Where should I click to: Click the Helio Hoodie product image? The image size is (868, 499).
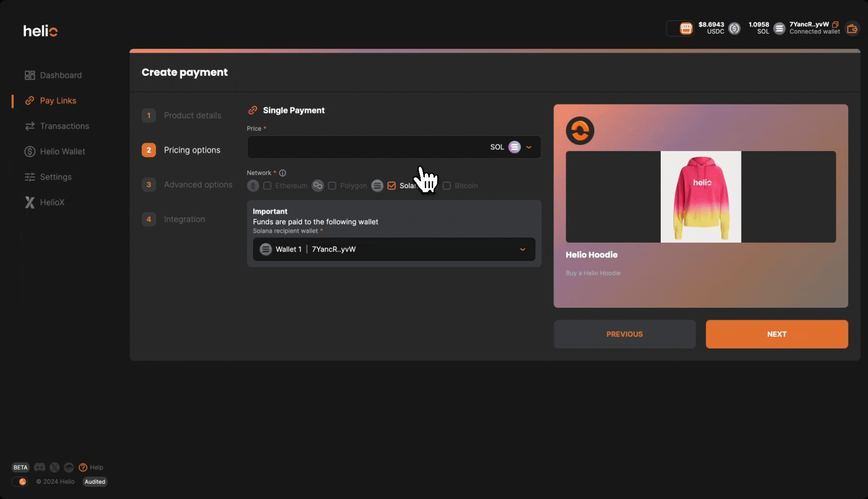pyautogui.click(x=701, y=197)
